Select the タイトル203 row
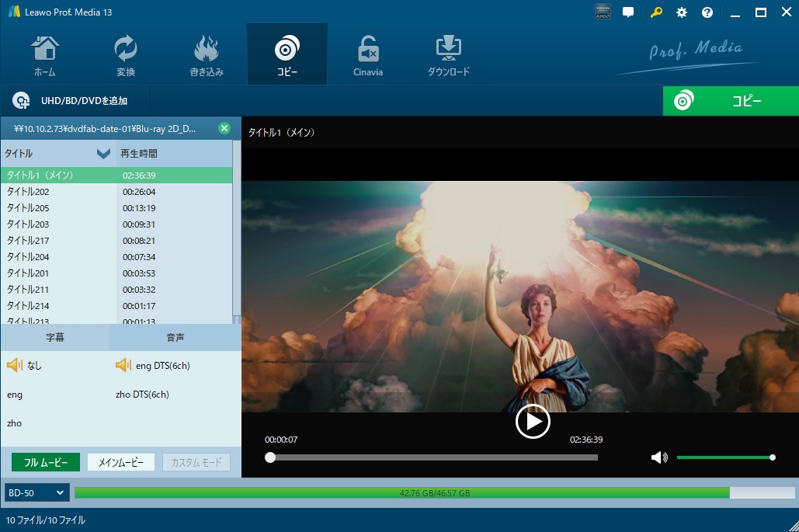Screen dimensions: 799x532 pos(116,224)
